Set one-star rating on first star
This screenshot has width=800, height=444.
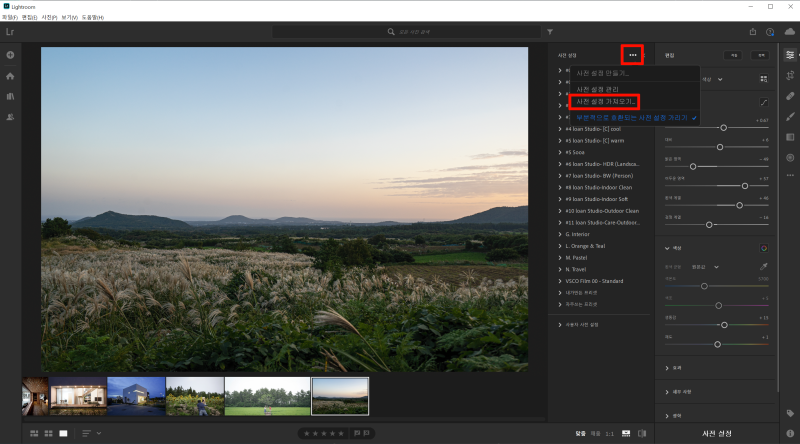307,433
